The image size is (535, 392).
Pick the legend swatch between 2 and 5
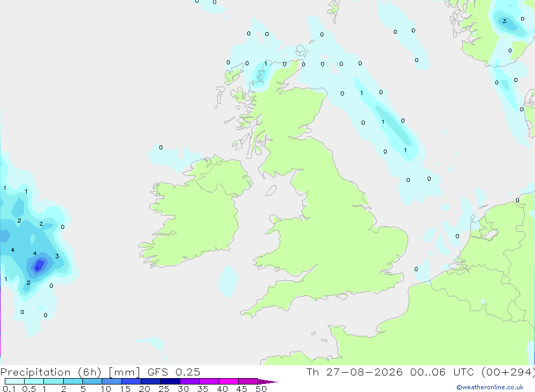point(73,381)
